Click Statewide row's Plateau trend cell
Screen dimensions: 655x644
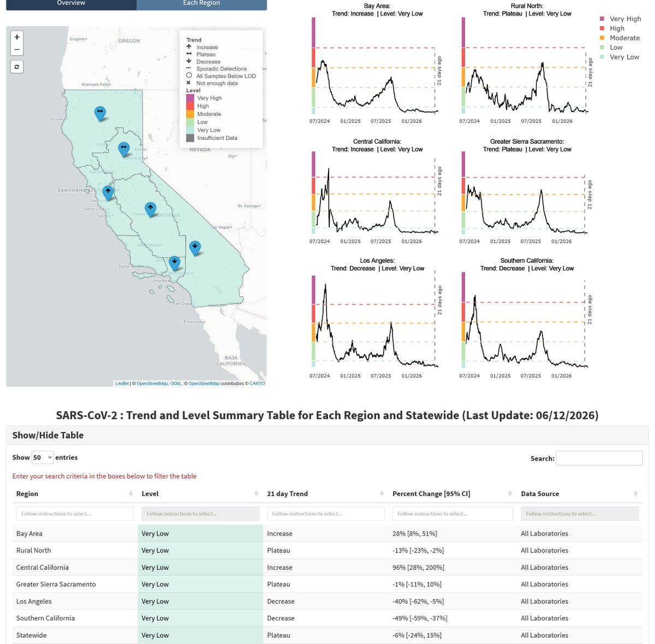click(x=326, y=635)
